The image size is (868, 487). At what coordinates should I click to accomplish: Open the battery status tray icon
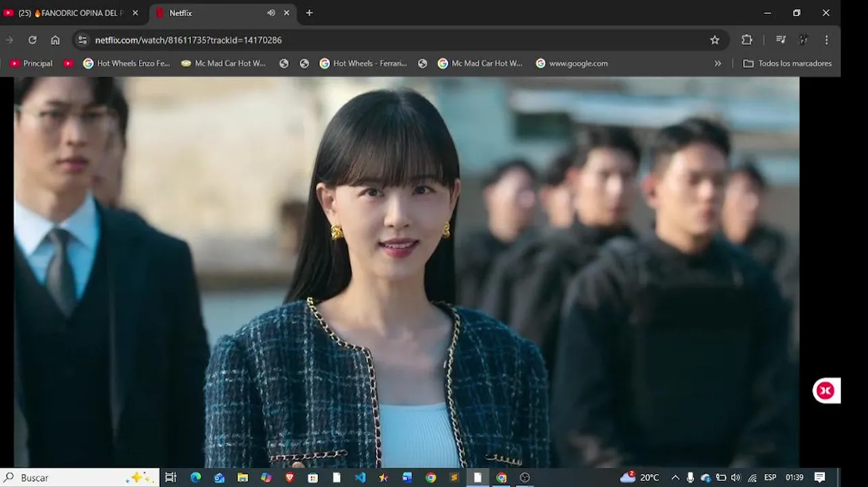coord(721,478)
